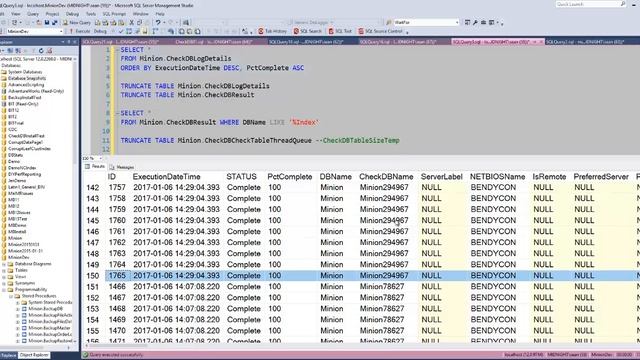Open the Window menu
This screenshot has width=640, height=360.
pos(140,14)
